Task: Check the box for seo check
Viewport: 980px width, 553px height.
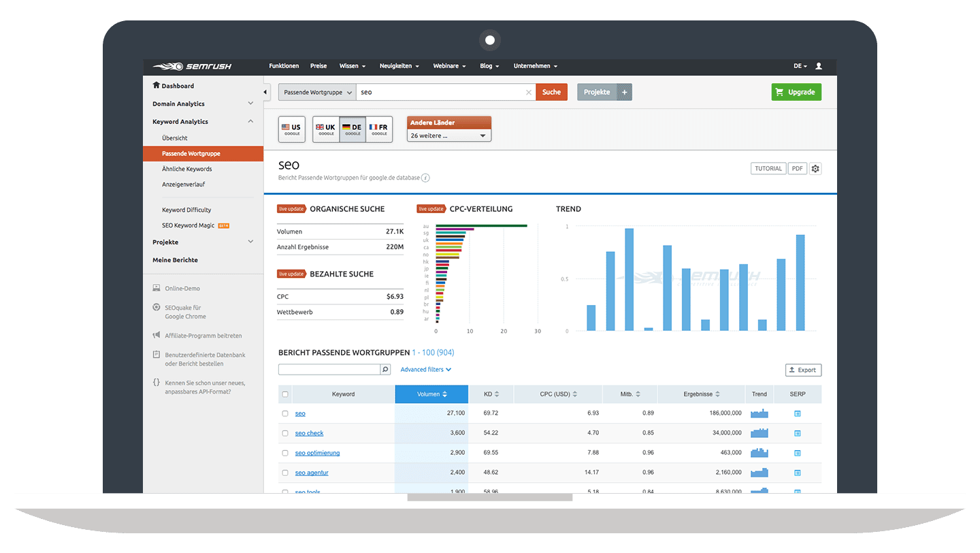Action: (285, 433)
